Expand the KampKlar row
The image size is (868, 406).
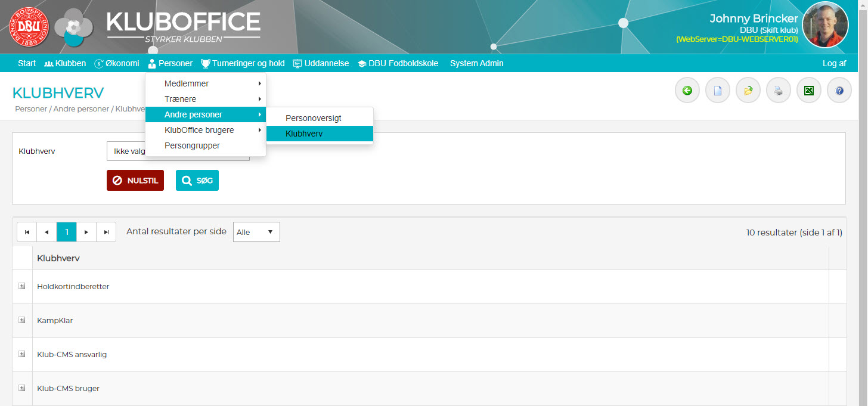pyautogui.click(x=22, y=320)
